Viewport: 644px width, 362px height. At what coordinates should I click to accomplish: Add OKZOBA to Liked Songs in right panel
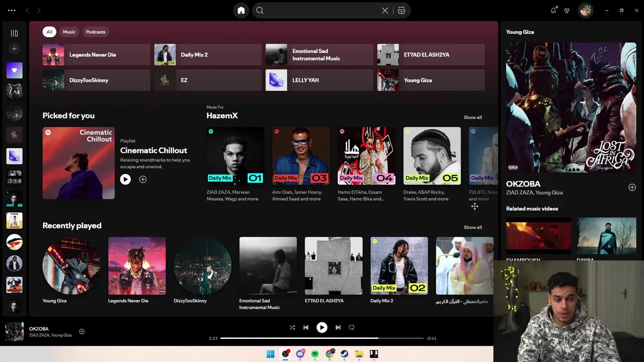click(632, 188)
